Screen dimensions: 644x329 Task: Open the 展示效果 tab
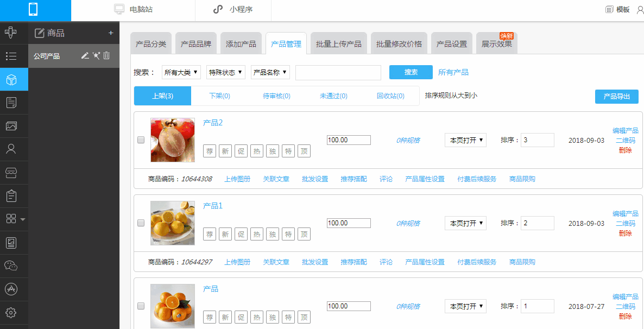pyautogui.click(x=497, y=44)
